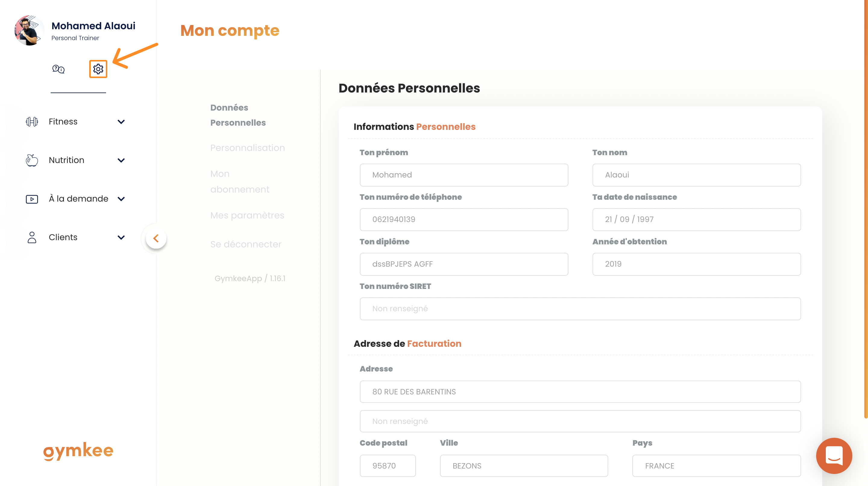Click the Pays field showing FRANCE

point(716,466)
